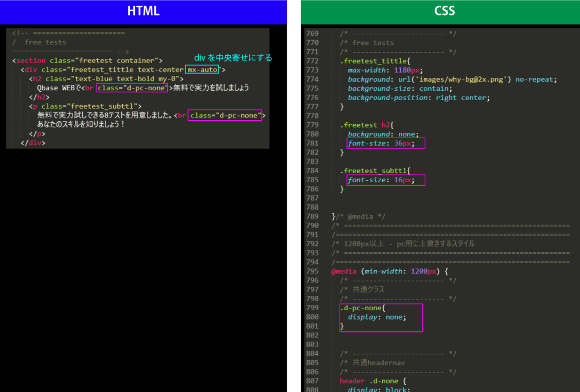This screenshot has height=392, width=580.
Task: Click the .freetest_tittle selector in CSS
Action: click(375, 61)
